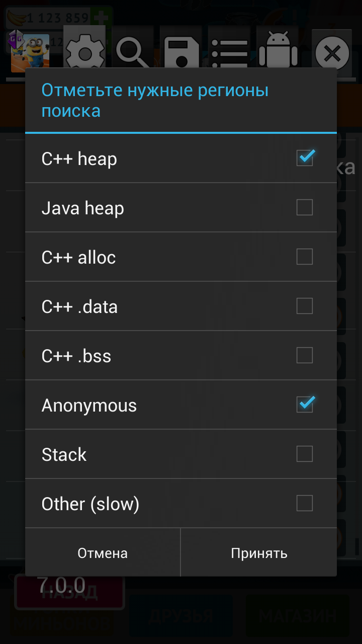Open the GameGuardian settings gear icon
The image size is (362, 644).
point(84,51)
